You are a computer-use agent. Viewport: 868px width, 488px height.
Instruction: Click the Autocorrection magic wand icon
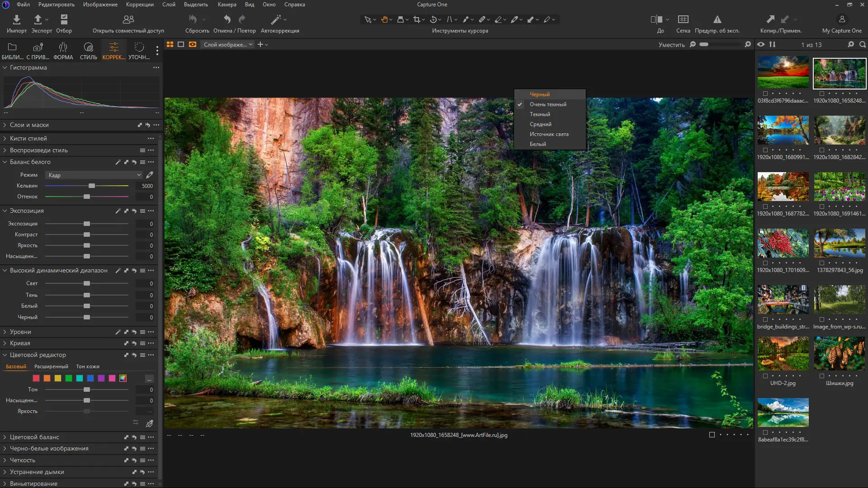point(276,19)
